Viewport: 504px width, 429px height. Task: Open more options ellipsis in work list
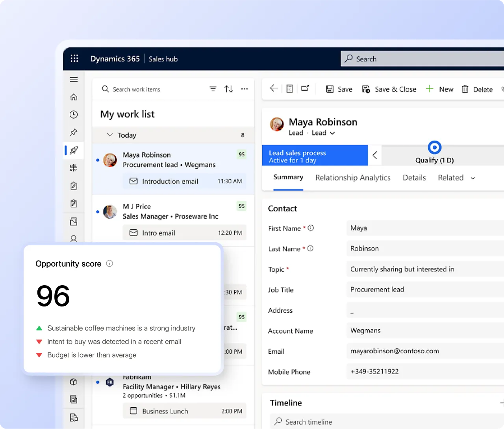pyautogui.click(x=245, y=89)
